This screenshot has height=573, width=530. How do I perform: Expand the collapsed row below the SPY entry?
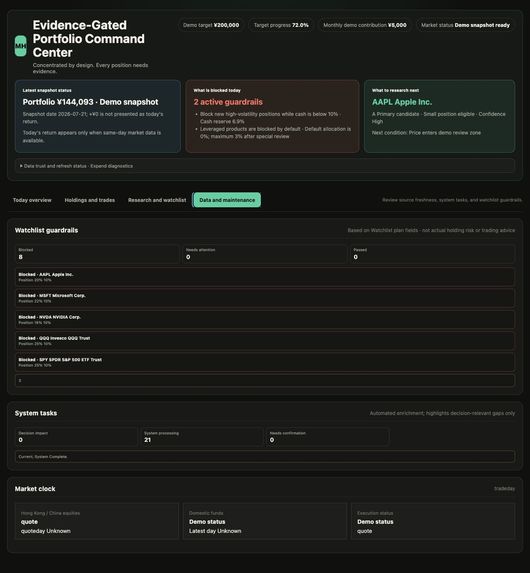(x=265, y=380)
